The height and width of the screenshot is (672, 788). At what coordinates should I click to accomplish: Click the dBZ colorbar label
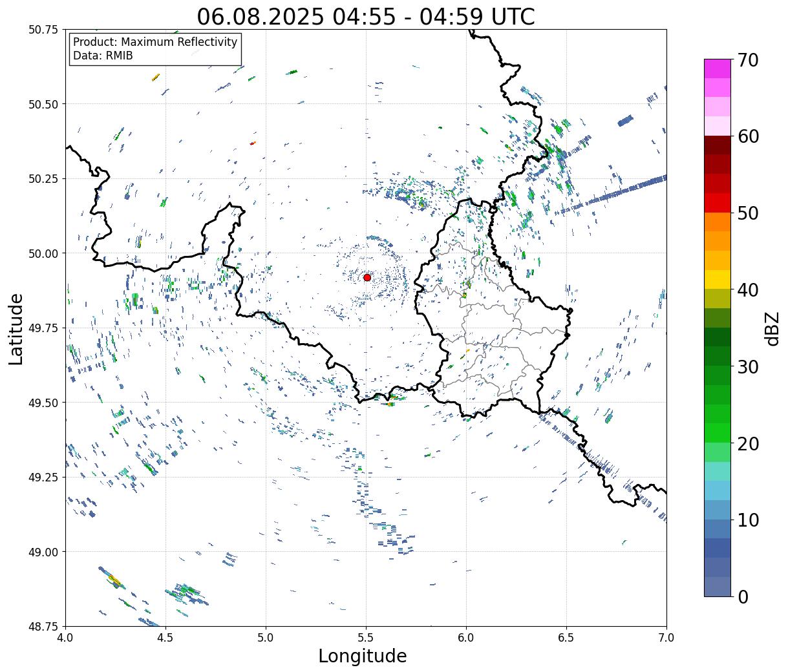click(x=772, y=328)
